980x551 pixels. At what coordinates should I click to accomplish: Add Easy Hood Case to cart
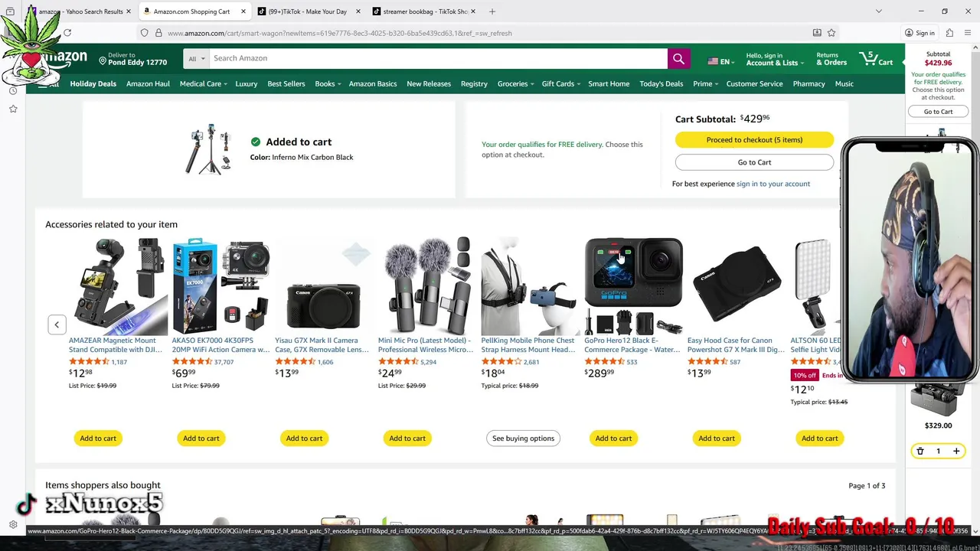point(717,439)
